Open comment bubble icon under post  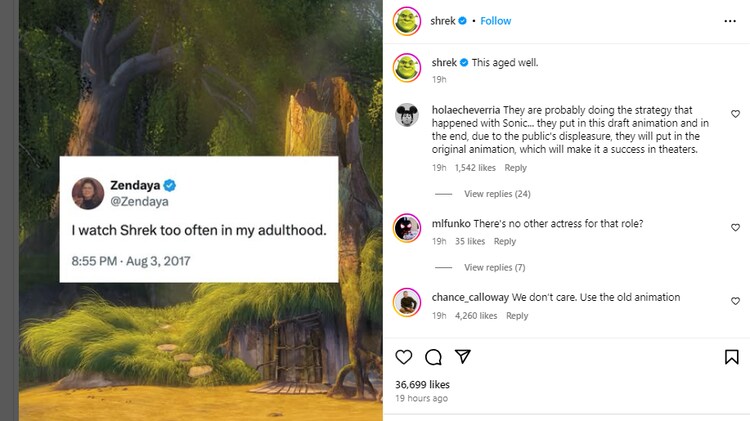click(433, 357)
